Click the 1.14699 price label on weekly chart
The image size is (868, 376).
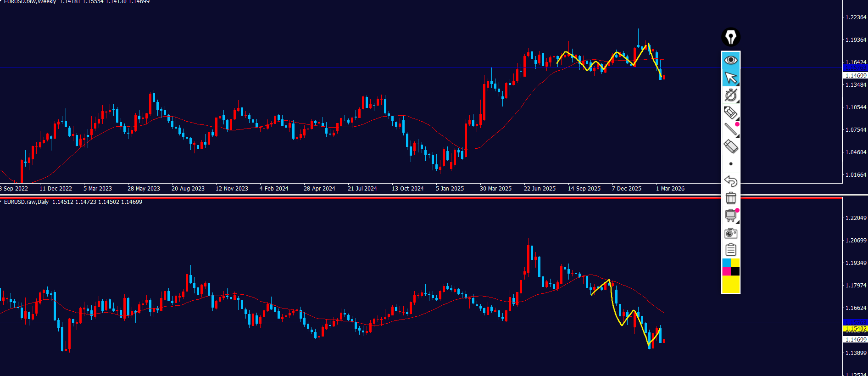(856, 76)
